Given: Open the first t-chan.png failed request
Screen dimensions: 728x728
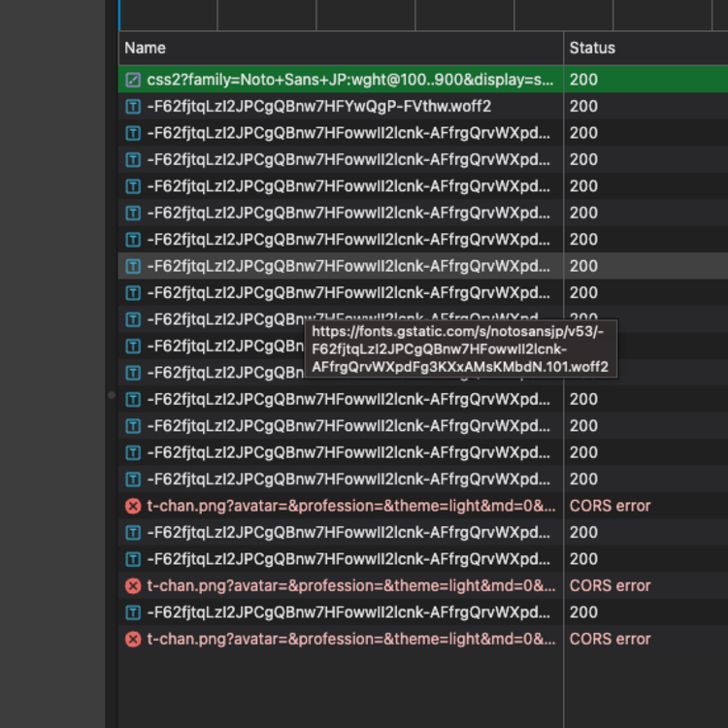Looking at the screenshot, I should (x=351, y=506).
